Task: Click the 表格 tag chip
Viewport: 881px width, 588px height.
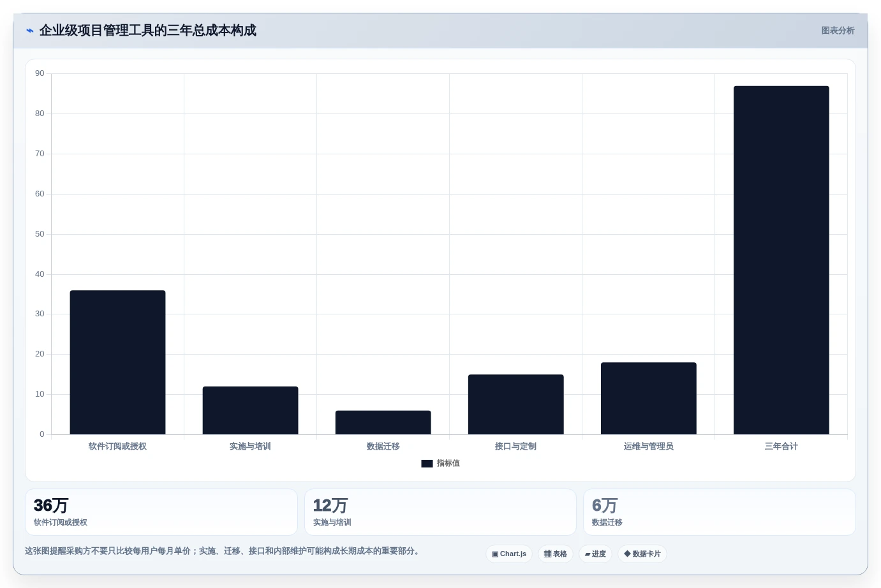Action: click(x=556, y=554)
